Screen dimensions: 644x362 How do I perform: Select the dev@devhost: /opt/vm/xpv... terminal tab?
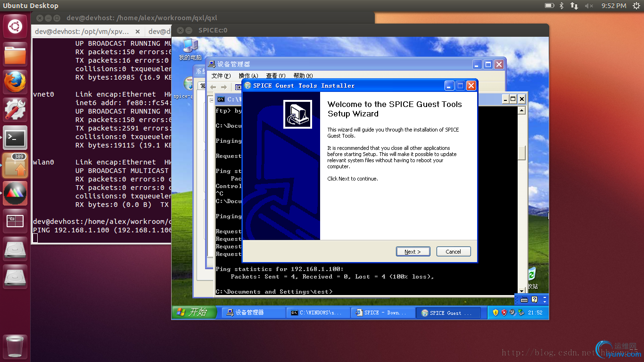pos(82,32)
